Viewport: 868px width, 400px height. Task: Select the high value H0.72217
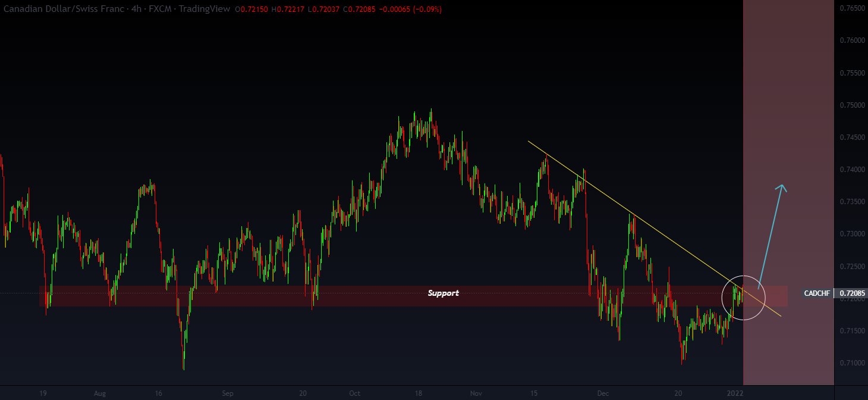(x=288, y=10)
